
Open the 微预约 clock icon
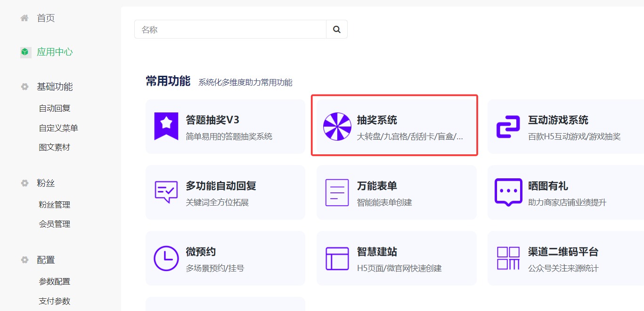pos(166,258)
